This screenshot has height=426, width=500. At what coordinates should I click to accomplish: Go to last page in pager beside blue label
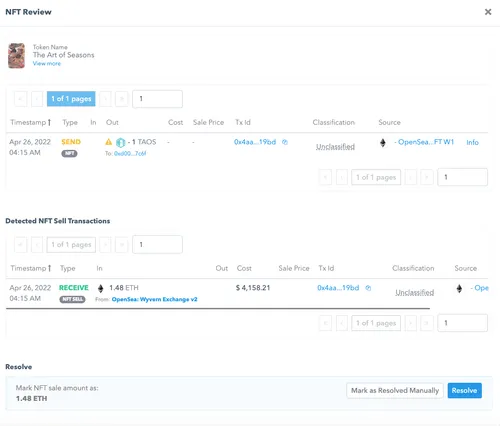tap(122, 99)
